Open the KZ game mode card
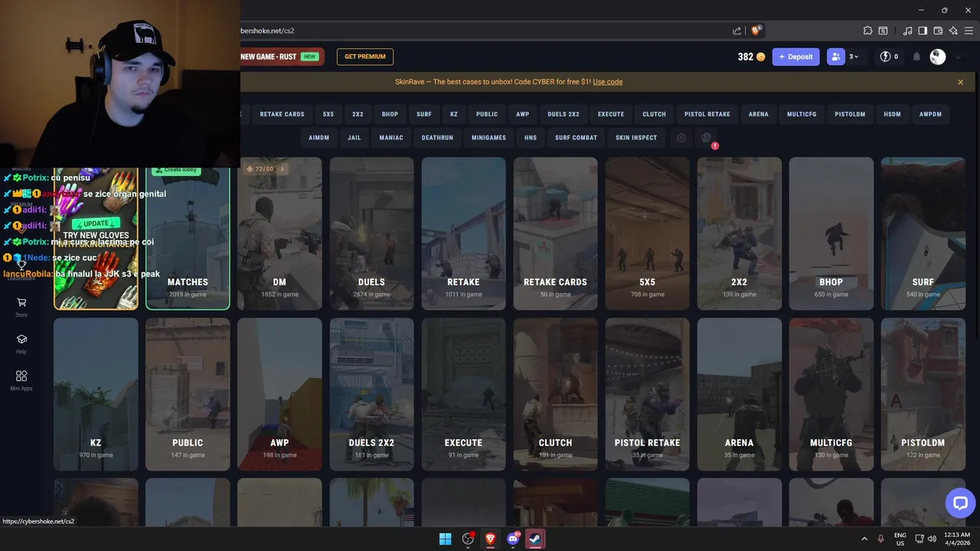Image resolution: width=980 pixels, height=551 pixels. pyautogui.click(x=96, y=394)
